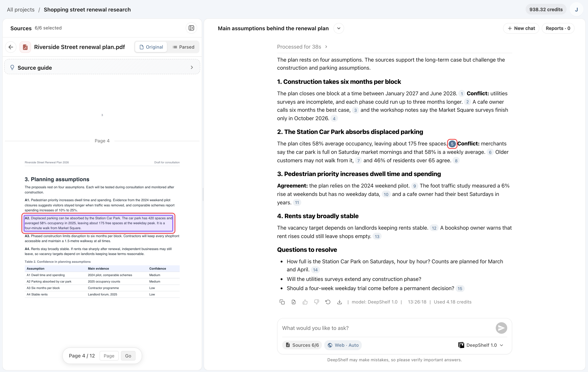Switch to Parsed document view

coord(183,47)
